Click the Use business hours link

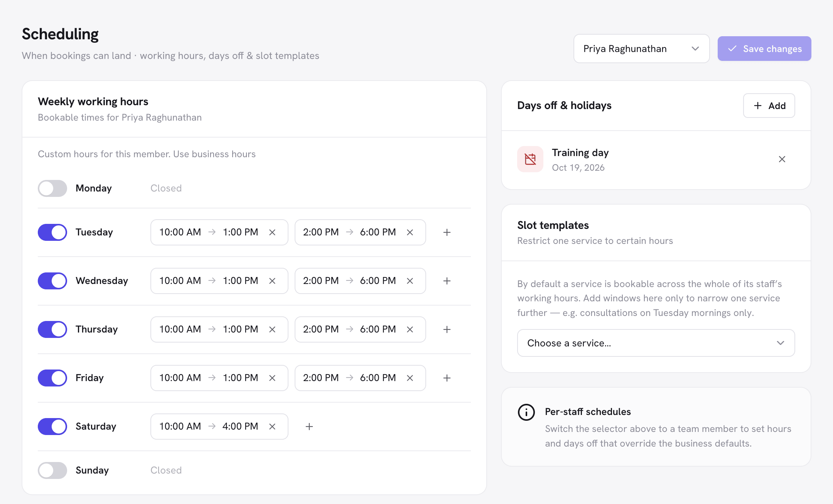(x=214, y=154)
